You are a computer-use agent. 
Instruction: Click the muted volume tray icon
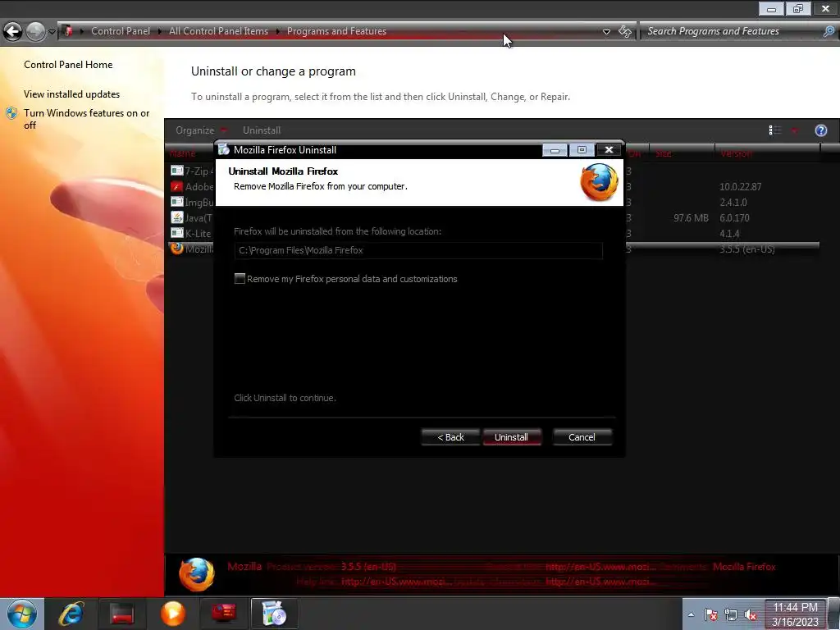(x=751, y=615)
